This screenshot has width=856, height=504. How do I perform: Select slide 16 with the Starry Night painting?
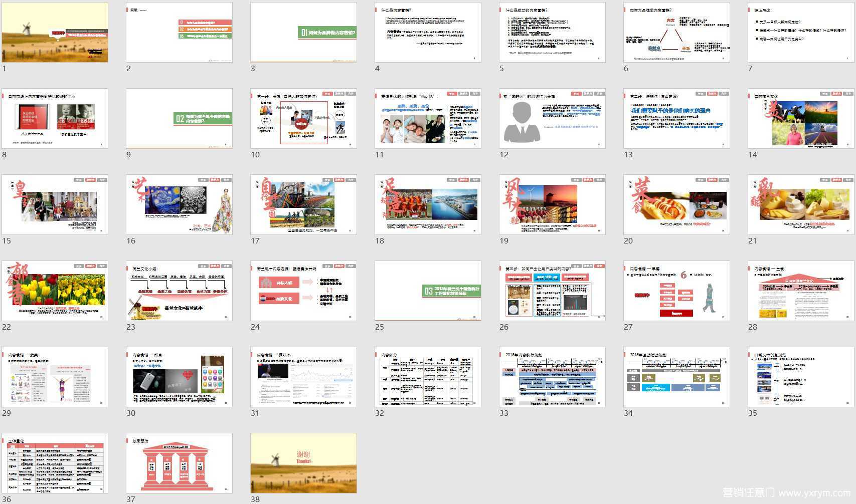[179, 205]
